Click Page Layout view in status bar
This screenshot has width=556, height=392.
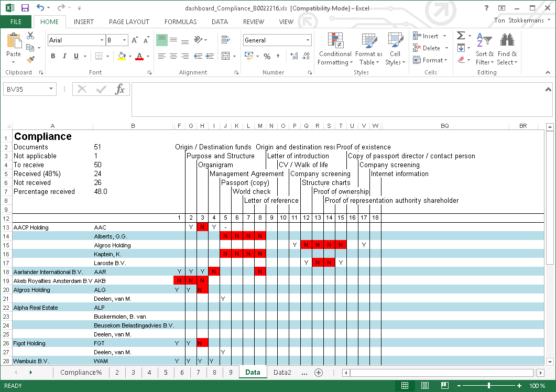pos(425,385)
